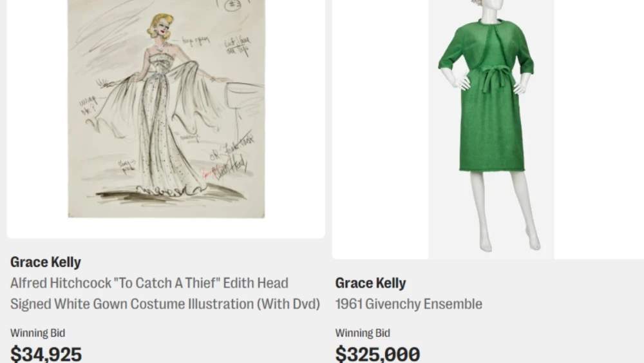Click Grace Kelly heading above Alfred Hitchcock listing
Viewport: 644px width, 363px height.
point(46,262)
